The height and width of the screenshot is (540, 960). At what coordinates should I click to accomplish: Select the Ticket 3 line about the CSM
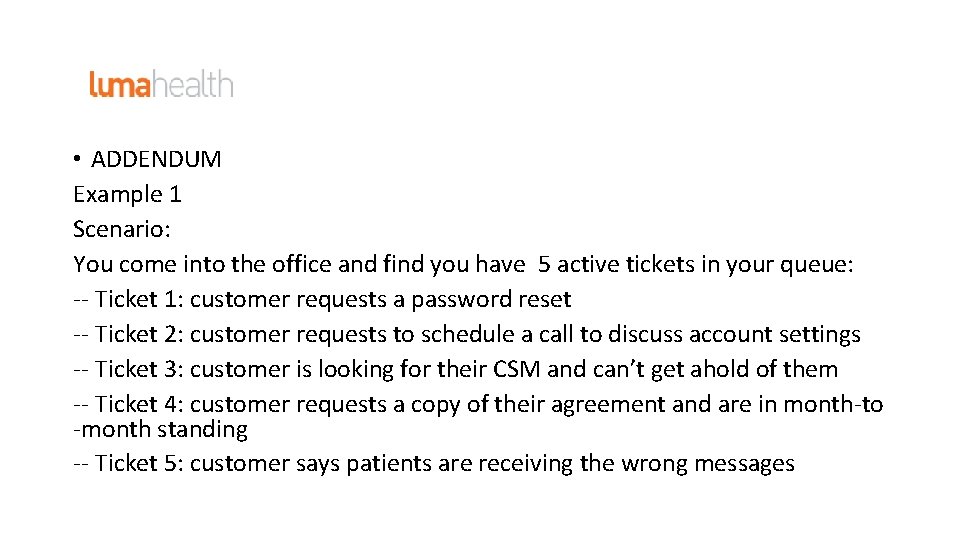pyautogui.click(x=455, y=369)
